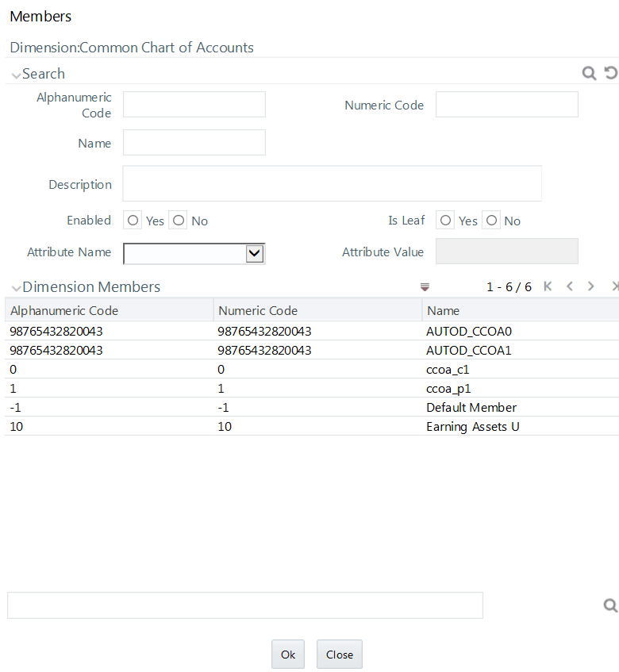Go to previous page of Dimension Members
Viewport: 619px width, 672px height.
(x=570, y=286)
